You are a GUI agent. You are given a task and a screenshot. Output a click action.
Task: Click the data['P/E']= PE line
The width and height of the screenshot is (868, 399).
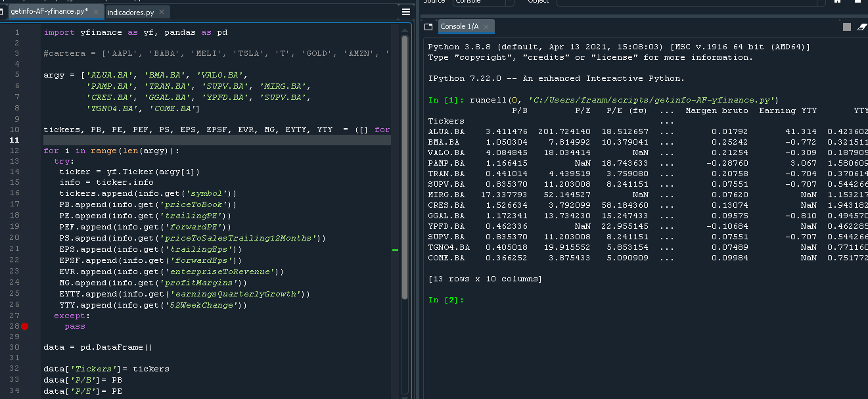click(x=83, y=391)
